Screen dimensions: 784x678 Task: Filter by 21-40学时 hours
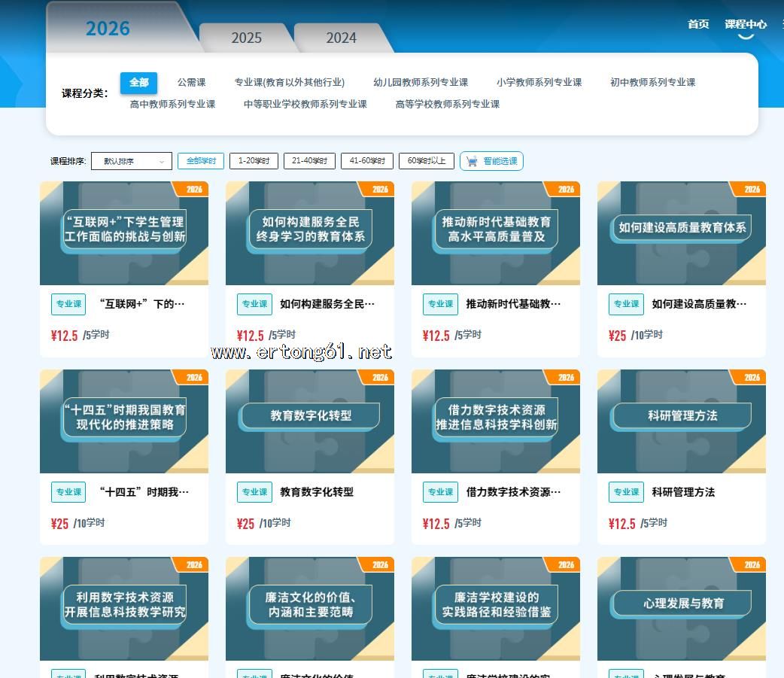coord(309,161)
